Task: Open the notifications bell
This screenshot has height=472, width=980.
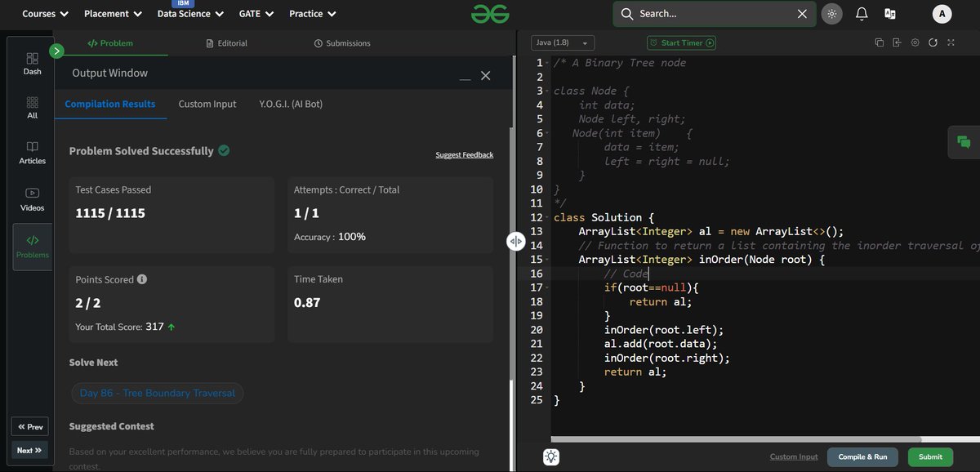Action: [x=862, y=14]
